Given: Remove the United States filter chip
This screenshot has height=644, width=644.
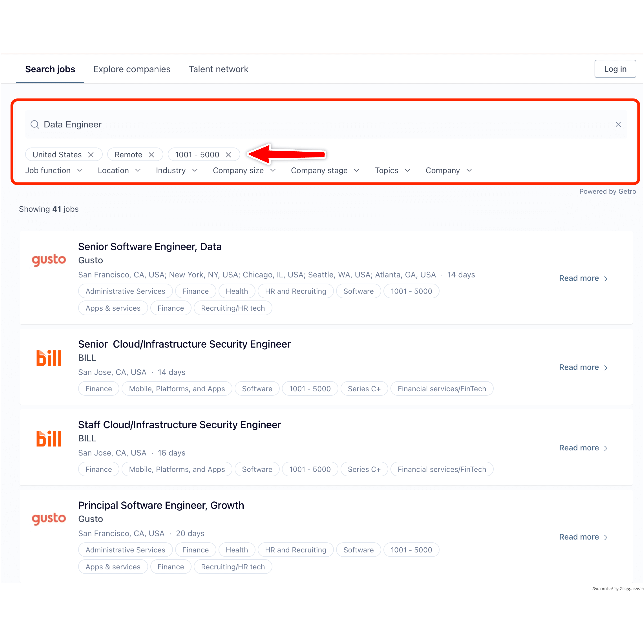Looking at the screenshot, I should point(91,155).
